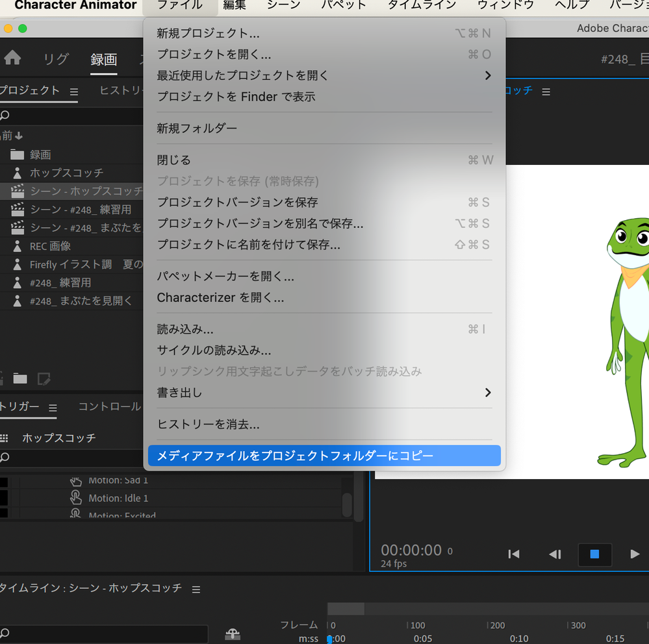
Task: Choose 閉じる menu item
Action: point(324,160)
